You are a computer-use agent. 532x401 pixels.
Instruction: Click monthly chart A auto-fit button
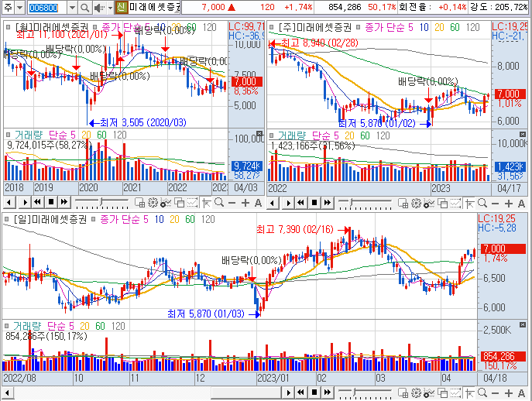tap(258, 203)
